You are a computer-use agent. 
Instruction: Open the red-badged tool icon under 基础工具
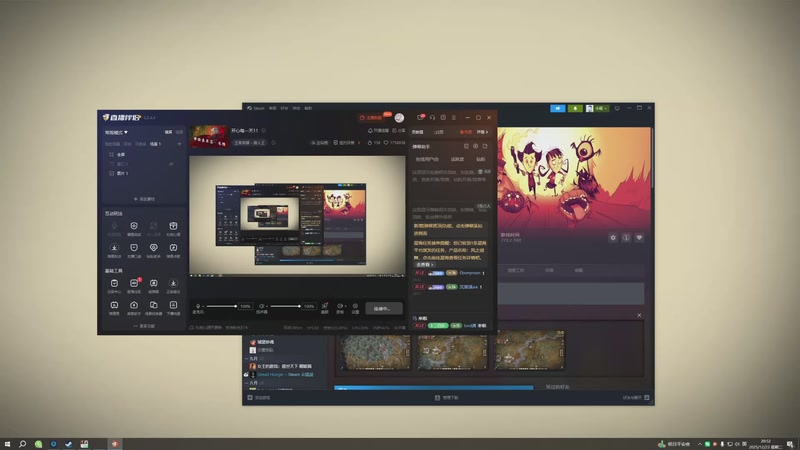[134, 283]
